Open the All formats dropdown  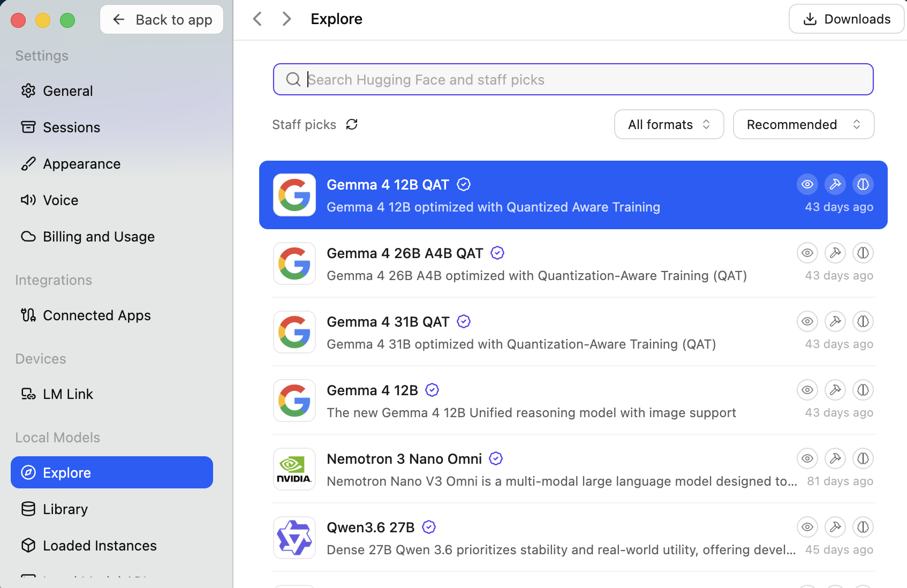[669, 124]
